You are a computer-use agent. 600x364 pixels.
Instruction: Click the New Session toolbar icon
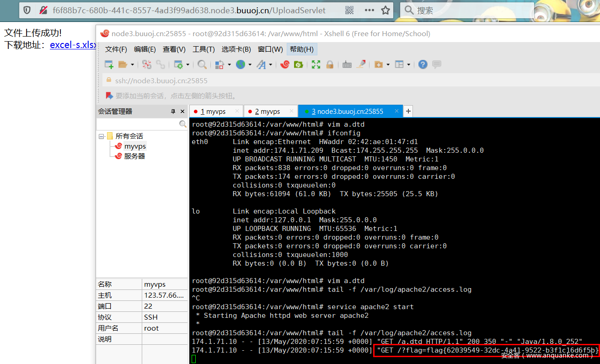coord(109,64)
